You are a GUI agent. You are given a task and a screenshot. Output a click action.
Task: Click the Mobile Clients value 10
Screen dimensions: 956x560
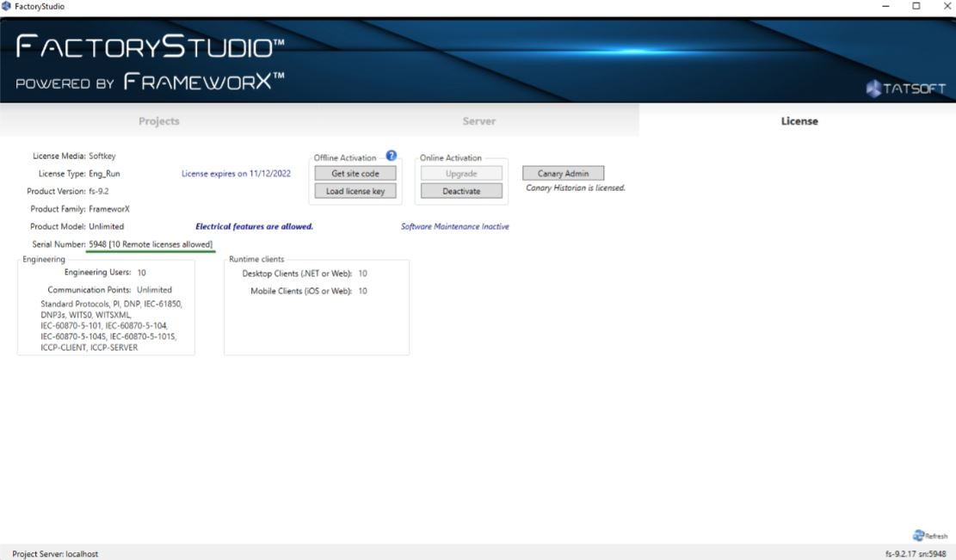(x=363, y=292)
